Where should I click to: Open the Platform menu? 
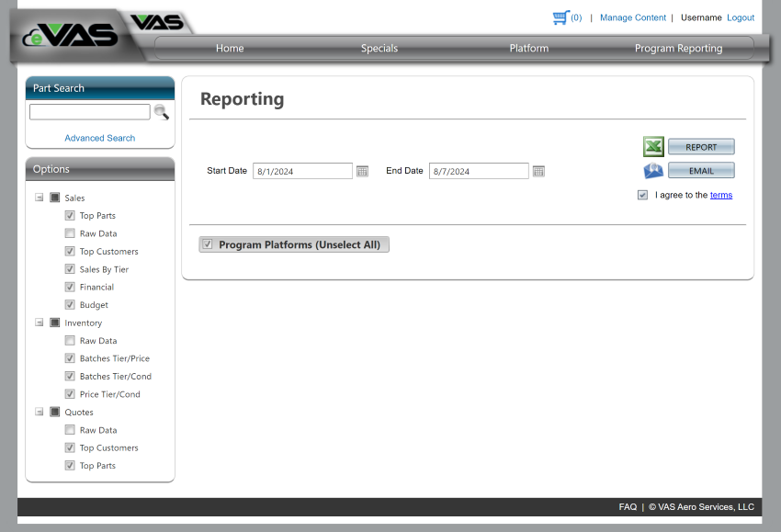529,49
